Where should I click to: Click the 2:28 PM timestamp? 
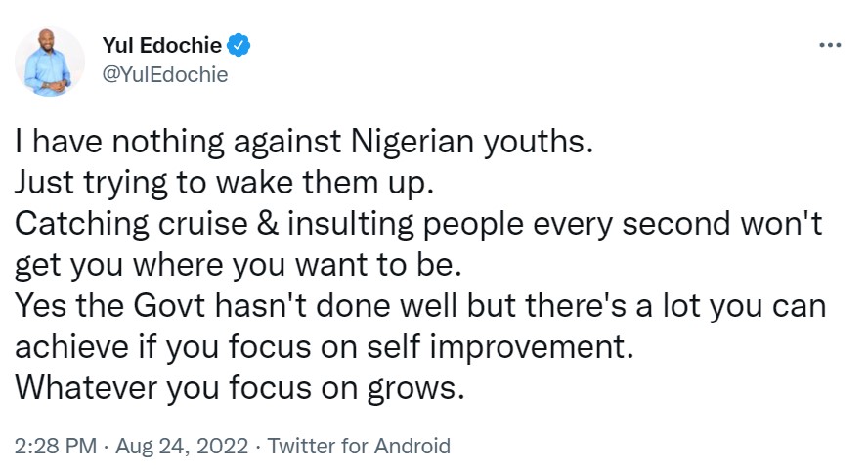[x=56, y=447]
